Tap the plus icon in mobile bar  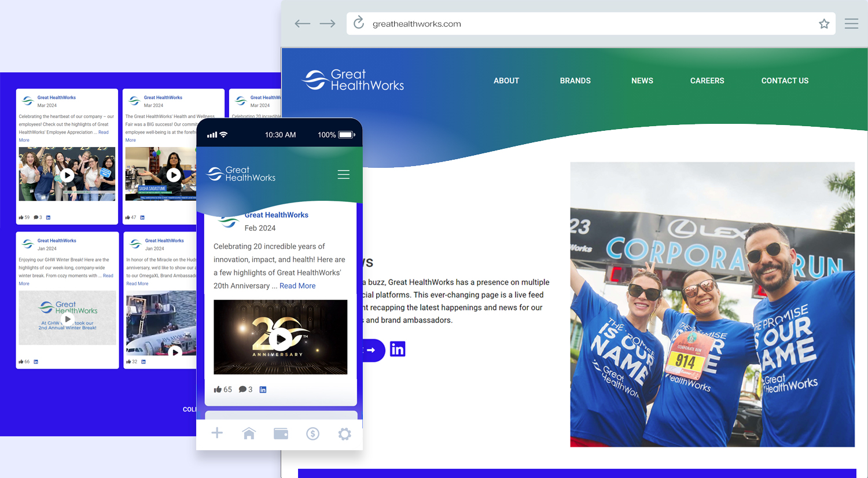point(217,433)
